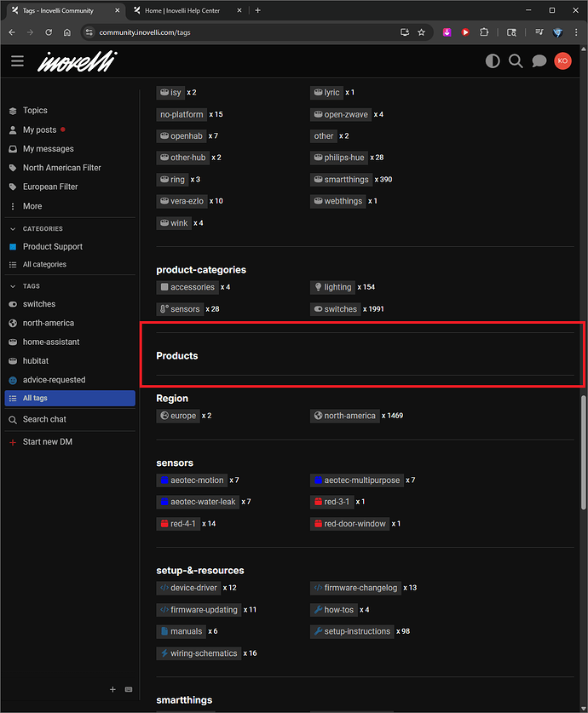Open the accessories tag
The height and width of the screenshot is (713, 588).
point(187,287)
